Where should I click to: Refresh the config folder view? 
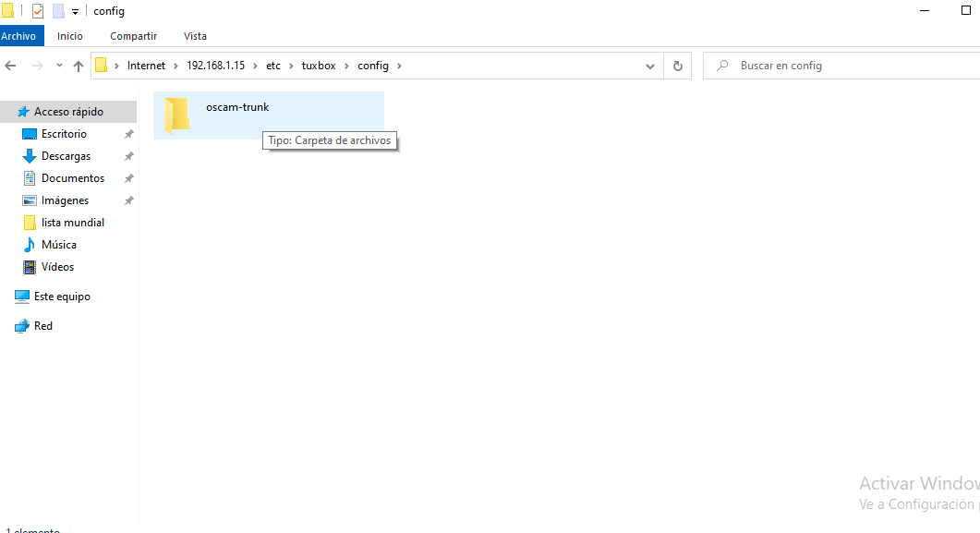pos(677,66)
